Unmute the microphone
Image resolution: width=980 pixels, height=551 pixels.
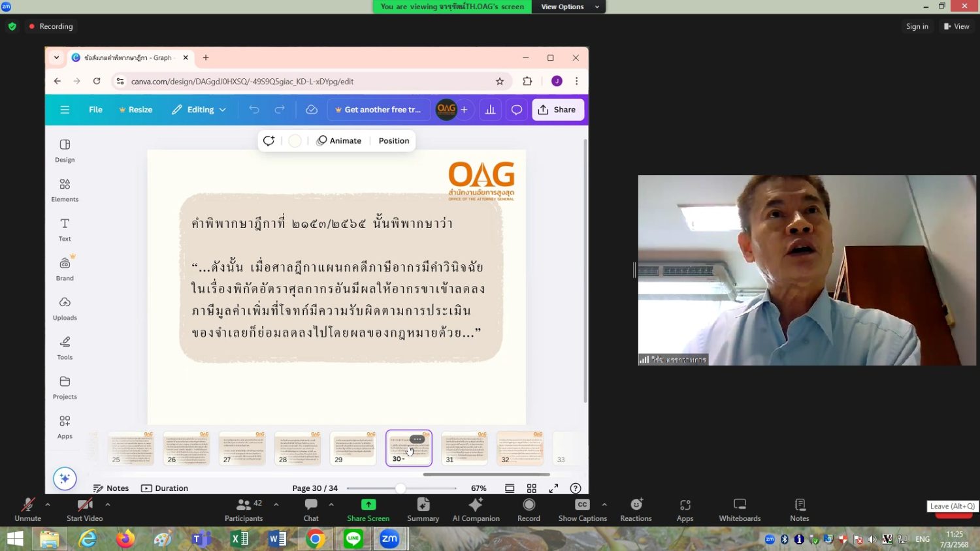coord(27,509)
